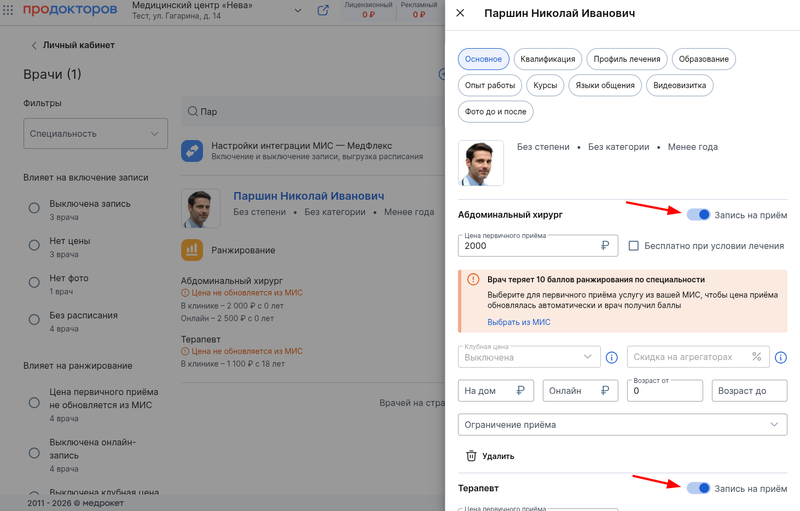Click the На дом price field

tap(496, 391)
